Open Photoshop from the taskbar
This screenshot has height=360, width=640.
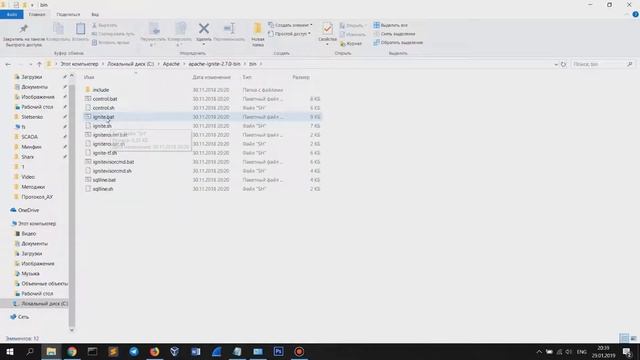point(278,351)
